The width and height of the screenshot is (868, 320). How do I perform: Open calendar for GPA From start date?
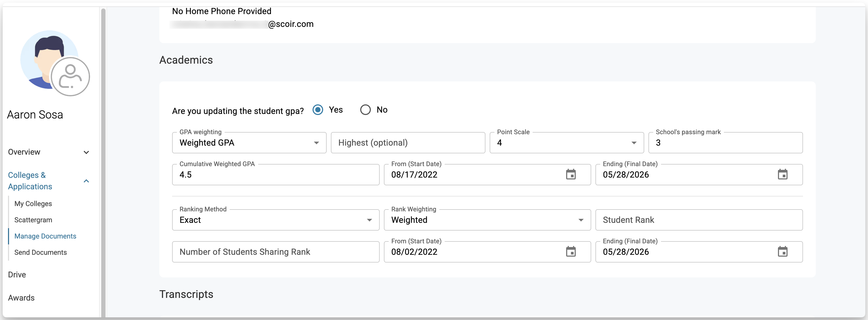coord(570,174)
